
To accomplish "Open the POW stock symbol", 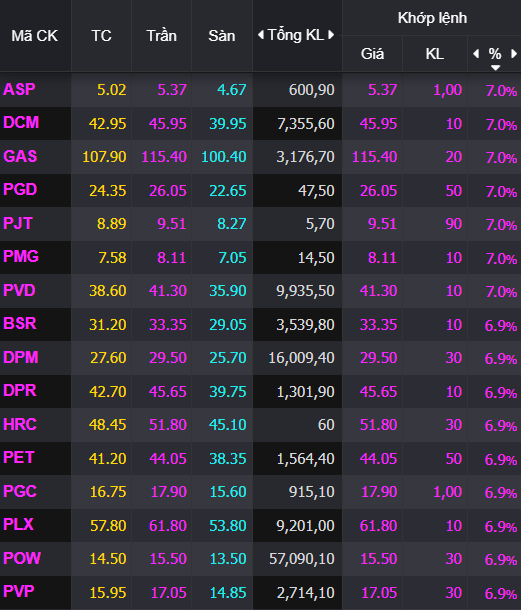I will [22, 558].
